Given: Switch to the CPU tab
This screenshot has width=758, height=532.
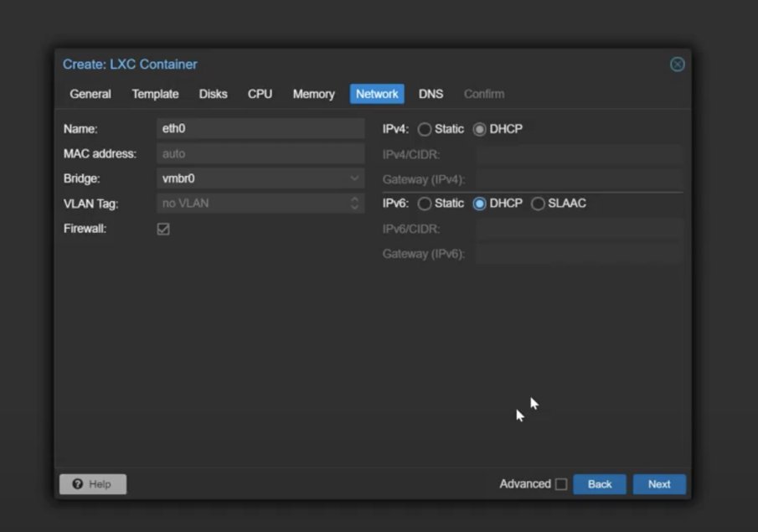Looking at the screenshot, I should (260, 94).
